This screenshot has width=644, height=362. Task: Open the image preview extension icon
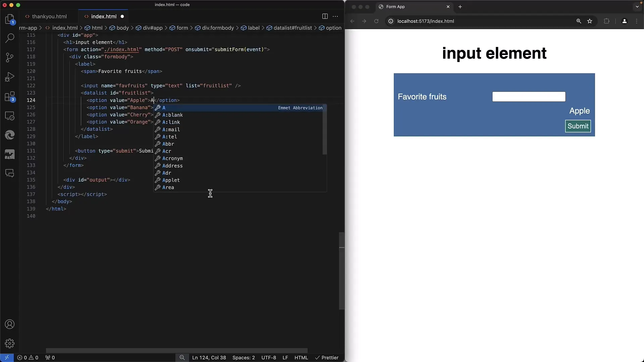pos(10,154)
